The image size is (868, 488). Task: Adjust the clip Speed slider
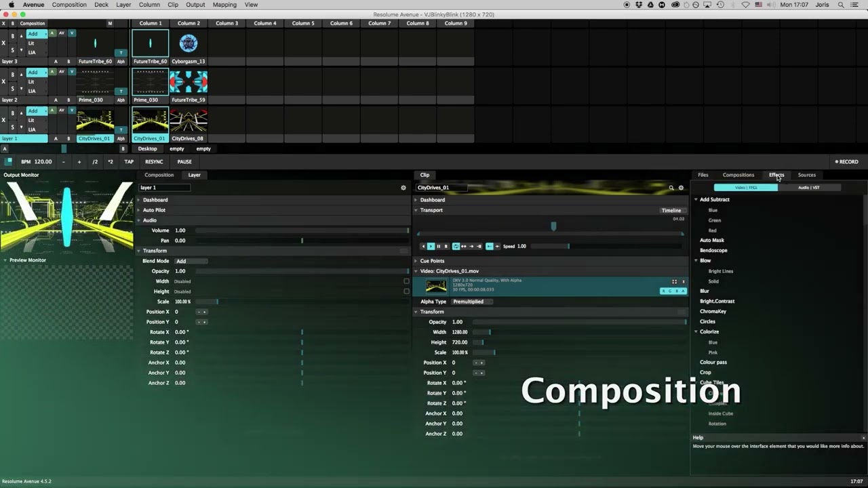pos(607,246)
